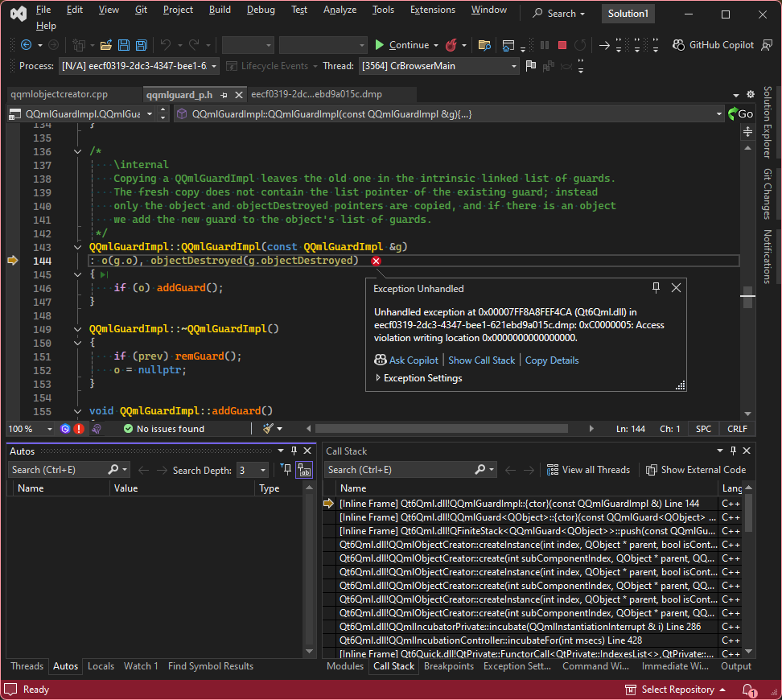Click the Hot Reload flame icon
Image resolution: width=782 pixels, height=700 pixels.
point(451,45)
